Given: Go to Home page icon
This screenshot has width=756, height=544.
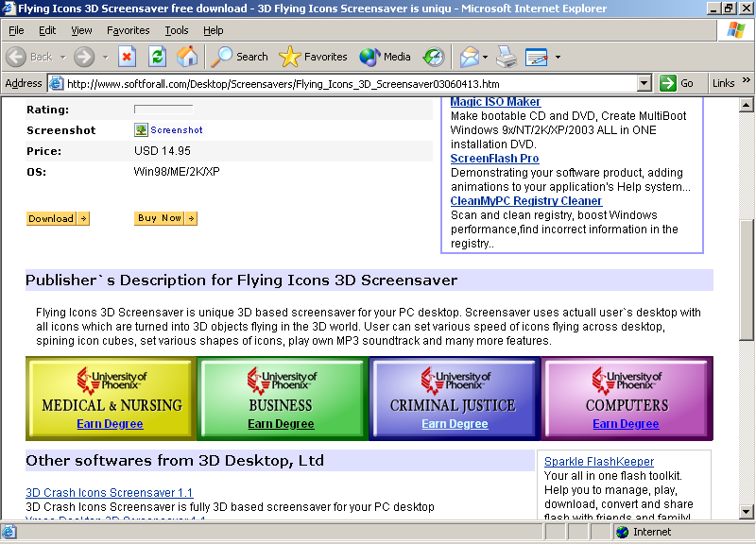Looking at the screenshot, I should (x=187, y=57).
